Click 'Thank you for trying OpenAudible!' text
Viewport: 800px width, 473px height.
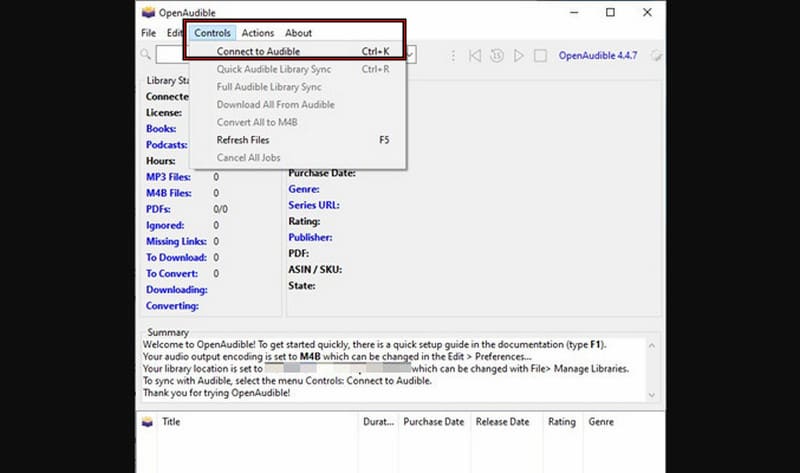[x=216, y=393]
